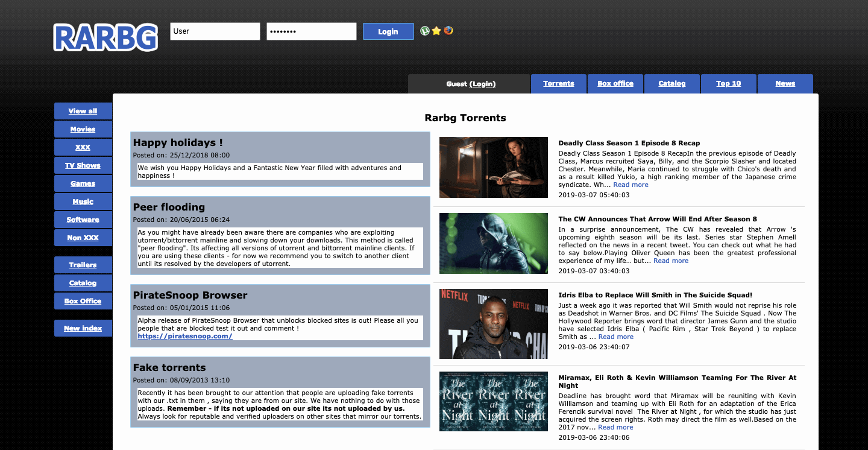Click Posted on: 08/09/2013 13:10

(181, 380)
